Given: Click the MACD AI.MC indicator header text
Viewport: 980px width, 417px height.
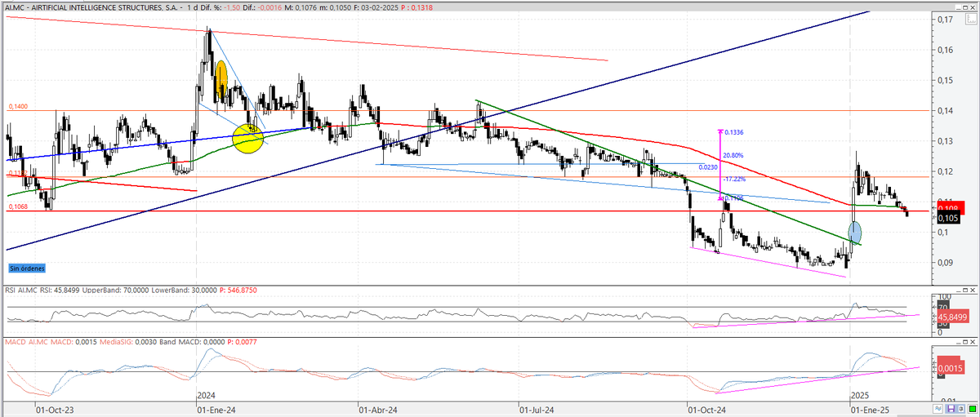Looking at the screenshot, I should tap(27, 341).
